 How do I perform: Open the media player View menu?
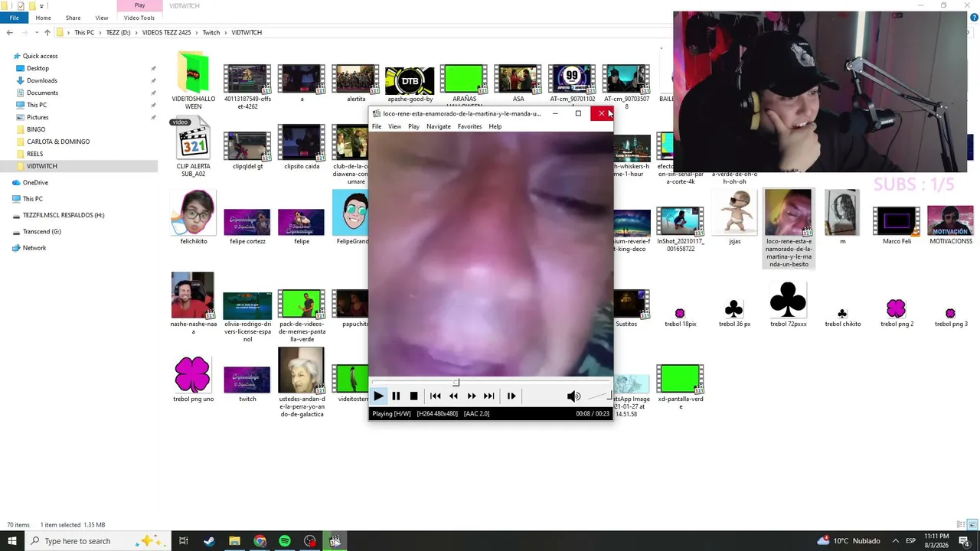coord(394,126)
